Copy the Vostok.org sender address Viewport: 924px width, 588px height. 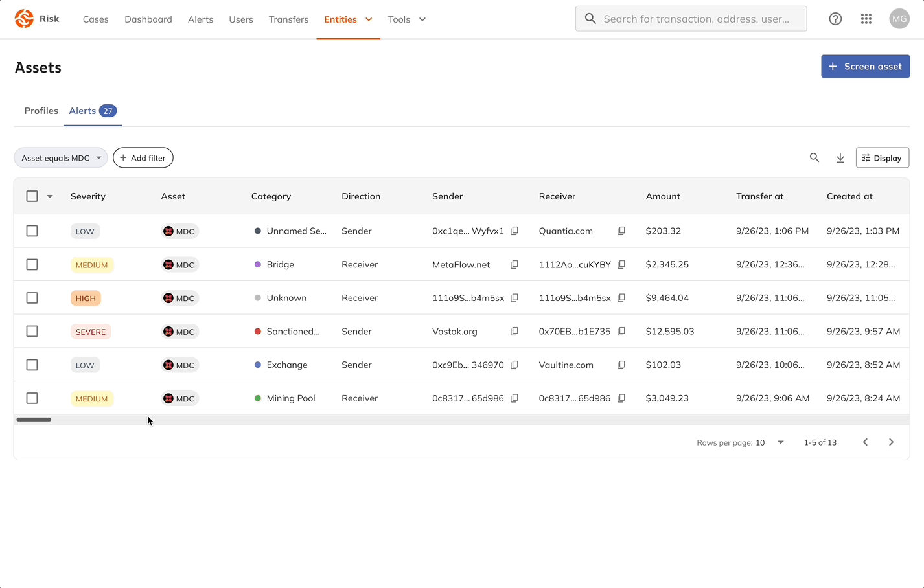(514, 332)
